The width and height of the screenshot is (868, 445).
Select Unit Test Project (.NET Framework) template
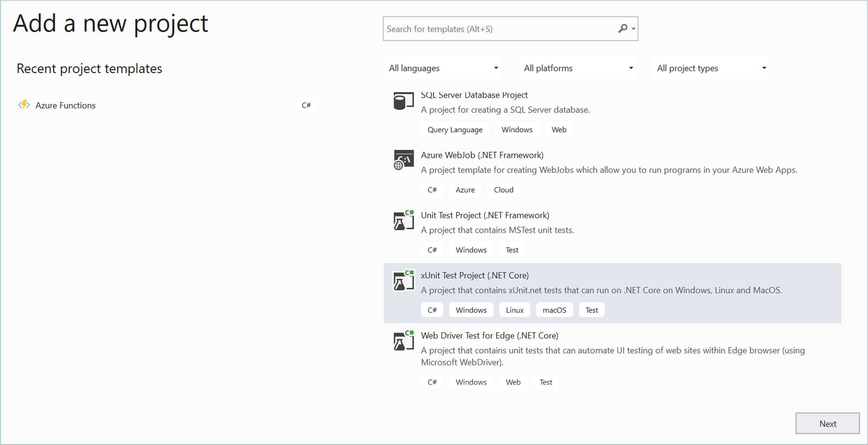612,233
